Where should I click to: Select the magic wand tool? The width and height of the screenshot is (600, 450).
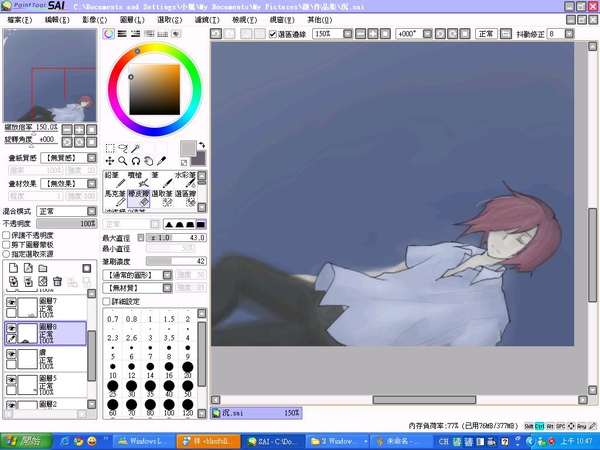136,148
